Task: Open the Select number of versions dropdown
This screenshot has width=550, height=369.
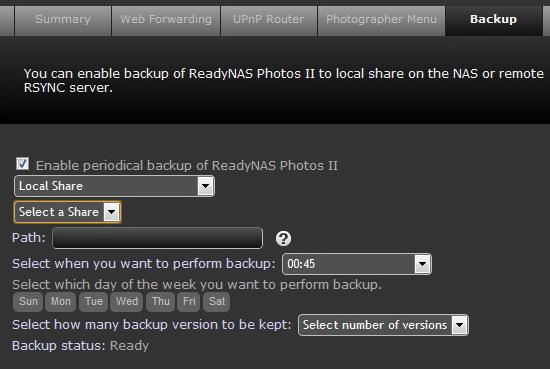Action: pyautogui.click(x=383, y=325)
